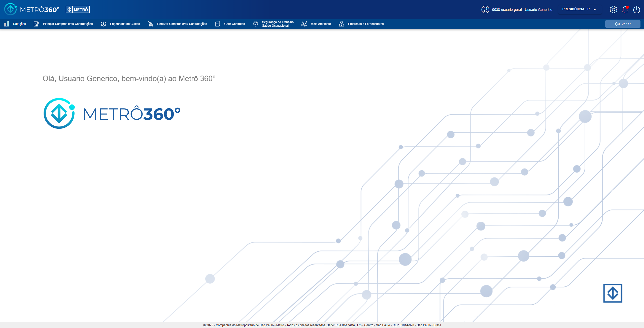Viewport: 644px width, 328px height.
Task: Click the METRÔ badge logo in header
Action: tap(78, 10)
